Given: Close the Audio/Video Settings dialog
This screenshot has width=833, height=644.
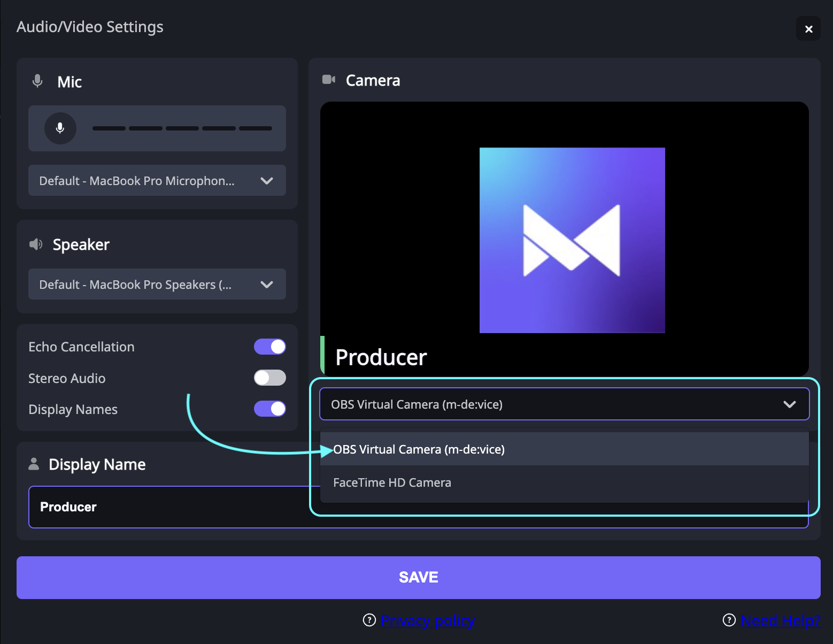Looking at the screenshot, I should click(808, 28).
